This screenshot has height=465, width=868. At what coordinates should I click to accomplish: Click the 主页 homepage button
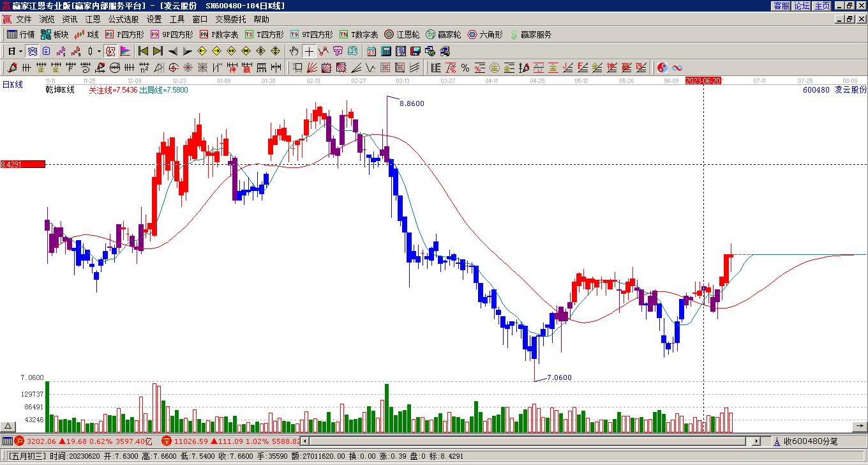tap(823, 6)
